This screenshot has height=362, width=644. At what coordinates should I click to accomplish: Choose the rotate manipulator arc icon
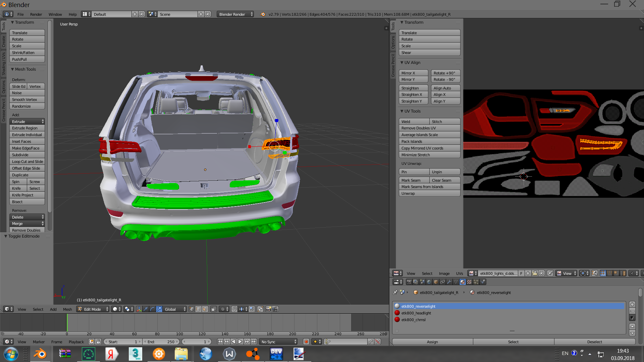click(x=152, y=309)
